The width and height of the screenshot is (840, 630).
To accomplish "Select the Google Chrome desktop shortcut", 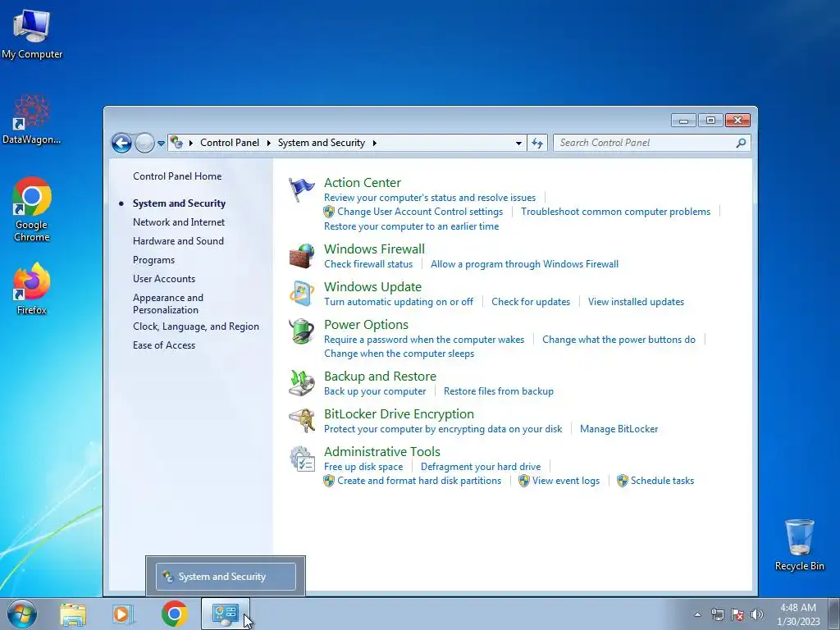I will point(32,209).
